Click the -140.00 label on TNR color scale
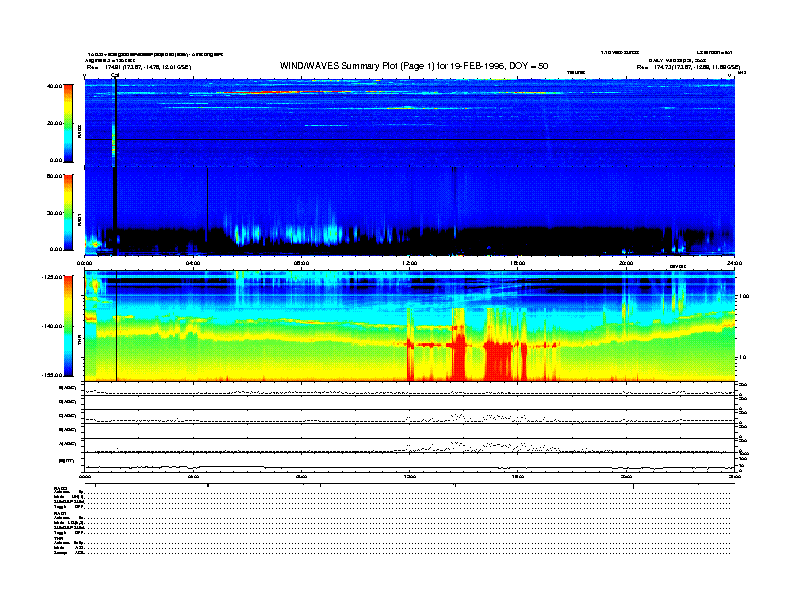Image resolution: width=792 pixels, height=612 pixels. (52, 326)
